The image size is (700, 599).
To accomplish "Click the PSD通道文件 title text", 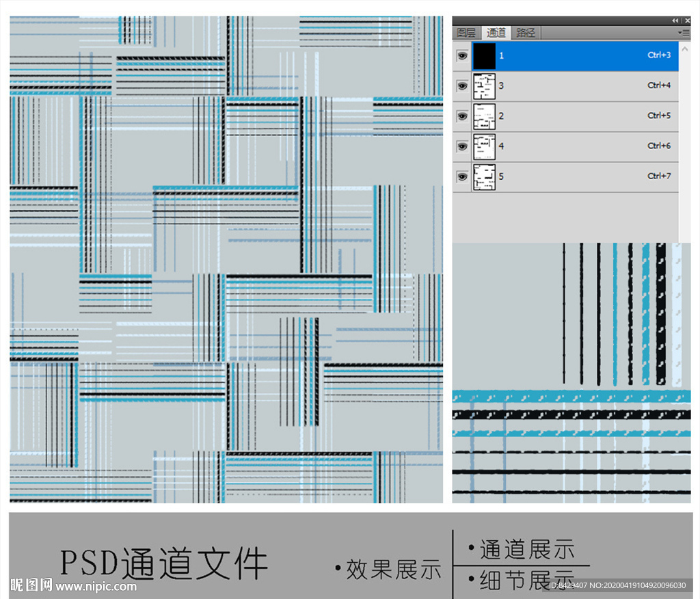I will (164, 563).
